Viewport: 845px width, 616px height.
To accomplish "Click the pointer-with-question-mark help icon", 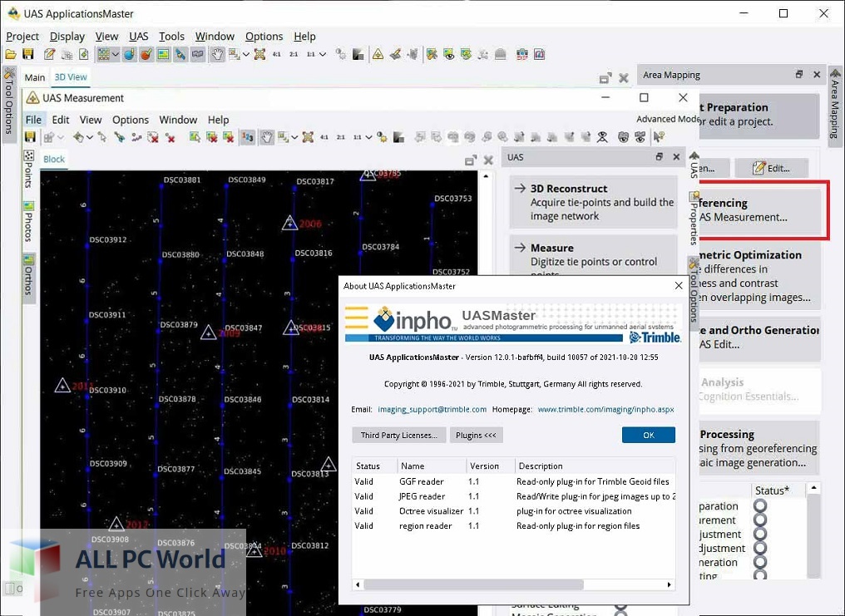I will [x=659, y=137].
